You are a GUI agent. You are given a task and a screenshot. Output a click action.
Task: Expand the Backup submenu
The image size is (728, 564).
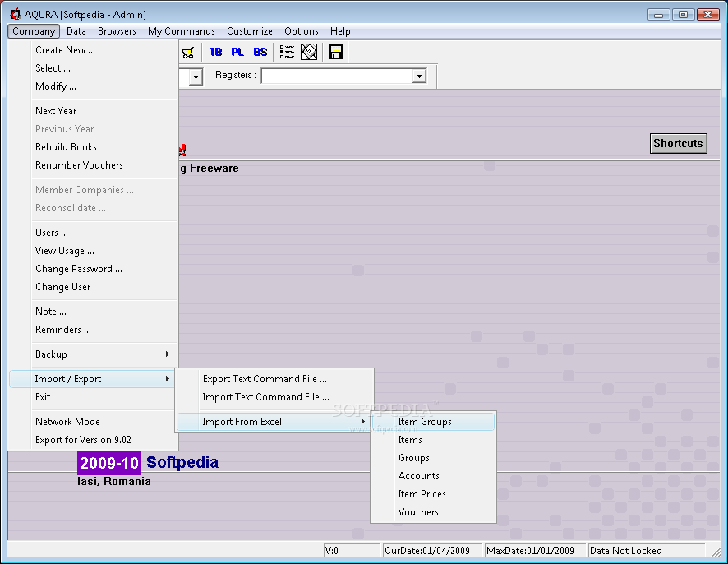tap(93, 354)
